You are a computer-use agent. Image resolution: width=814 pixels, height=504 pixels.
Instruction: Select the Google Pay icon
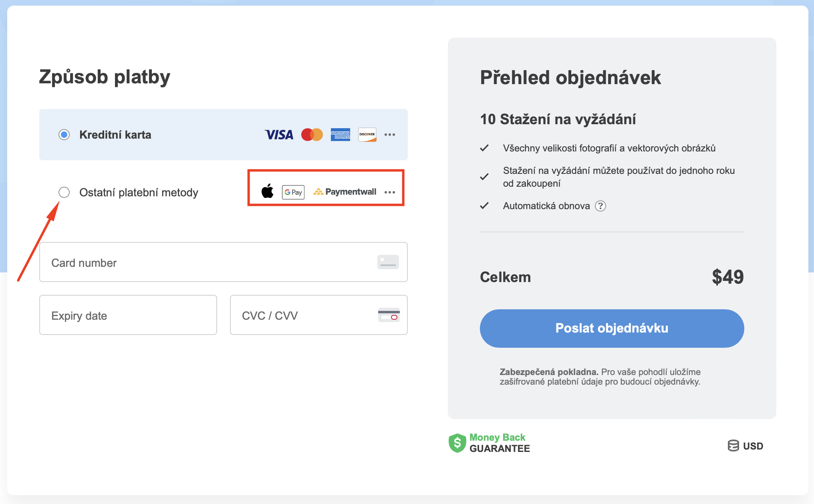pos(293,192)
